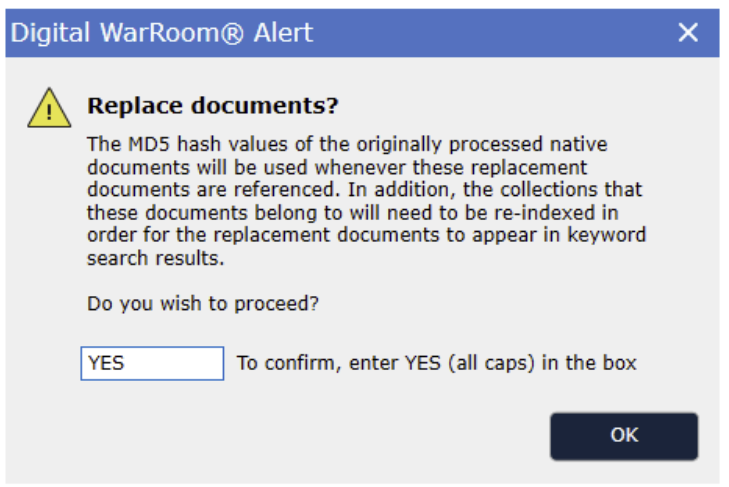The image size is (729, 487).
Task: Click the word MD5 in the message
Action: pyautogui.click(x=149, y=144)
